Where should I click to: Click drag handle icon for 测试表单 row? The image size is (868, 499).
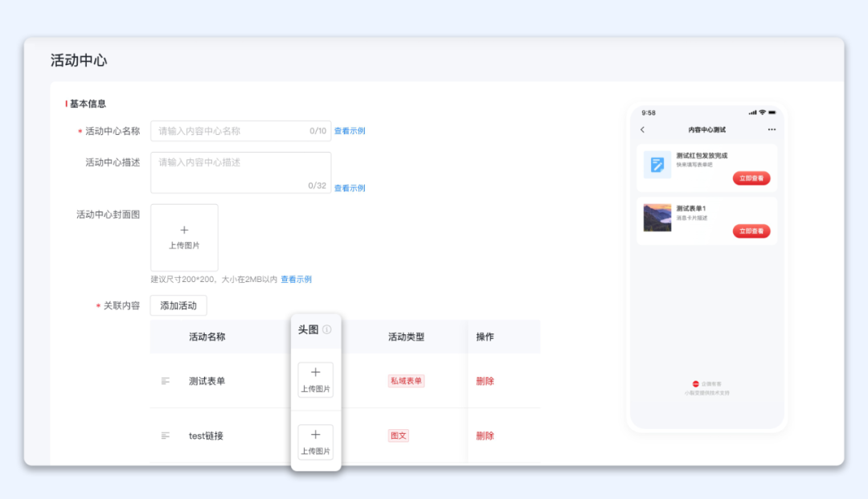(x=166, y=381)
